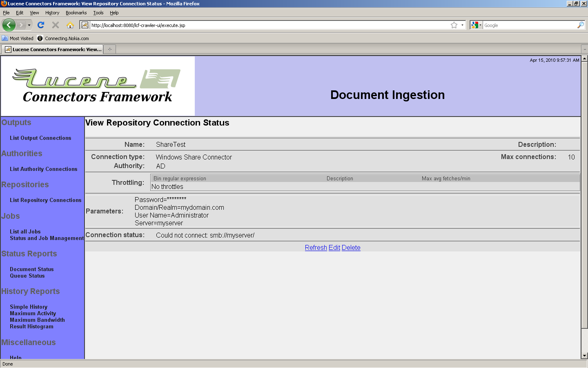This screenshot has height=368, width=588.
Task: Click inside the Google search field
Action: point(529,25)
